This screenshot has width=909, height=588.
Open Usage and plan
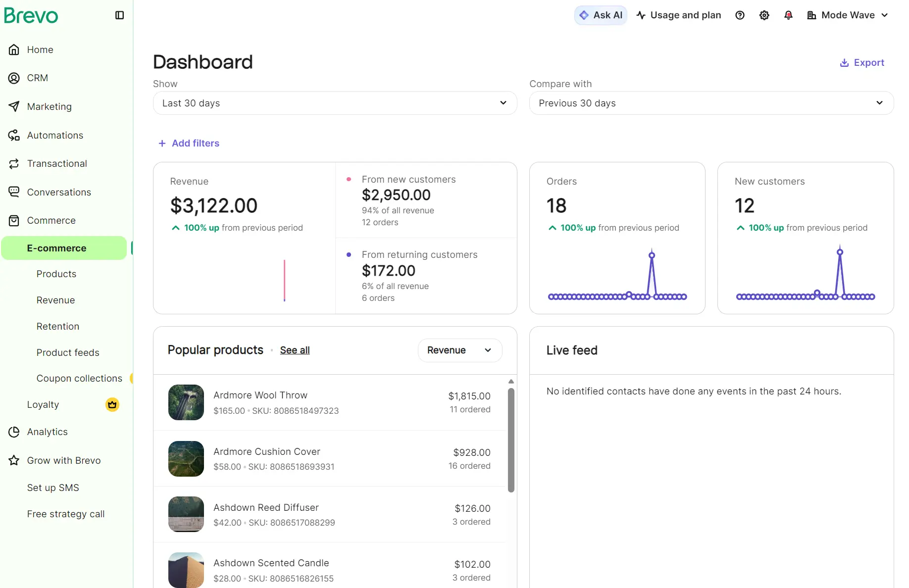(679, 15)
